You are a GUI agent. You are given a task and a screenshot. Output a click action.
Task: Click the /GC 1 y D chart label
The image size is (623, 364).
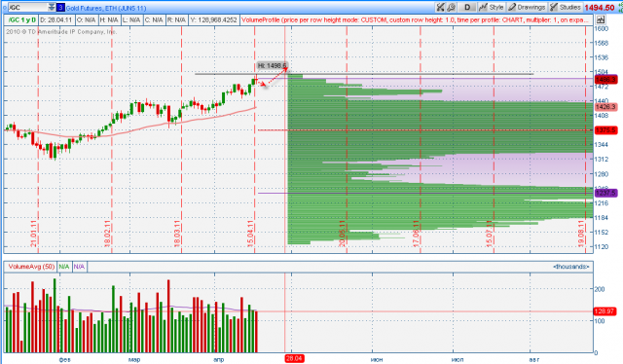22,19
